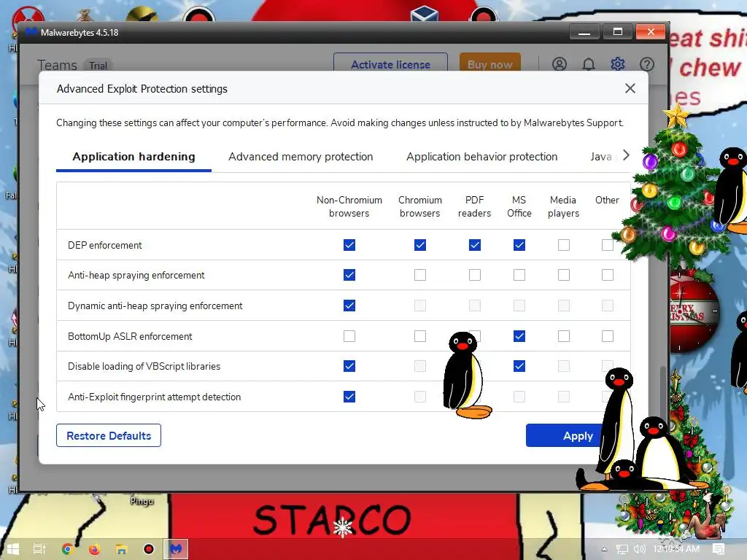Click the Trial badge next to Teams
747x560 pixels.
(x=98, y=66)
